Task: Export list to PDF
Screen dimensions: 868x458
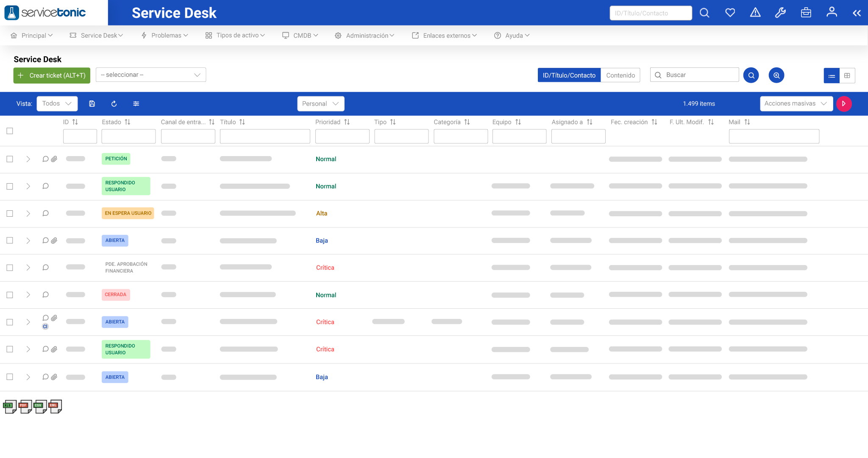Action: 25,407
